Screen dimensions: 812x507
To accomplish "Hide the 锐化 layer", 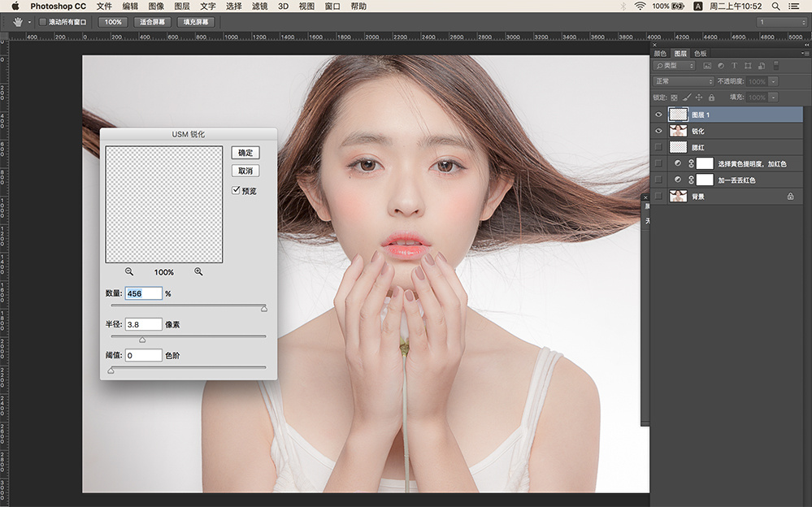I will tap(658, 131).
